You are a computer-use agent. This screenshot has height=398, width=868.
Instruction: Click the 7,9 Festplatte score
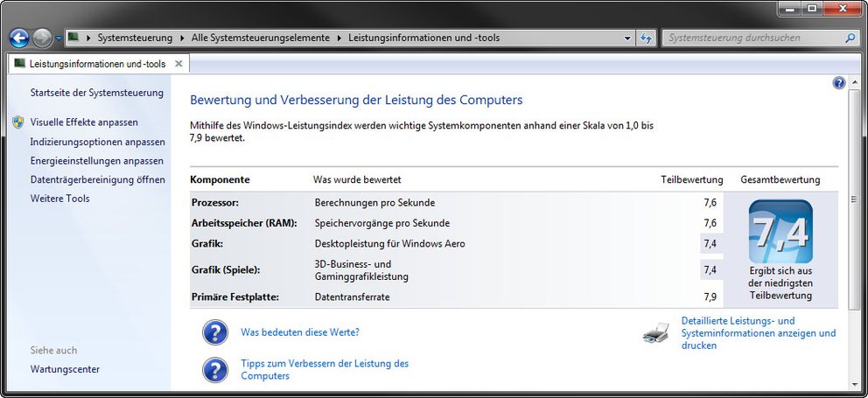(x=710, y=297)
